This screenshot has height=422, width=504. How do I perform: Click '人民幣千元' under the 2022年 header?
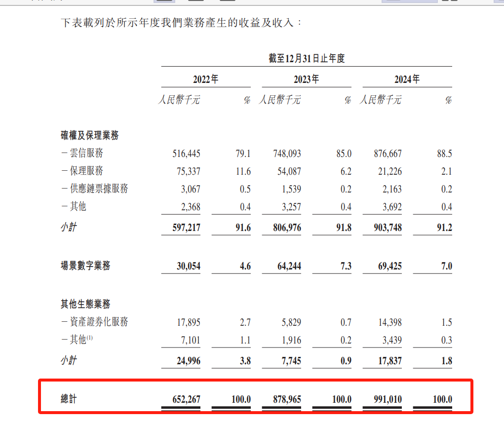click(179, 100)
